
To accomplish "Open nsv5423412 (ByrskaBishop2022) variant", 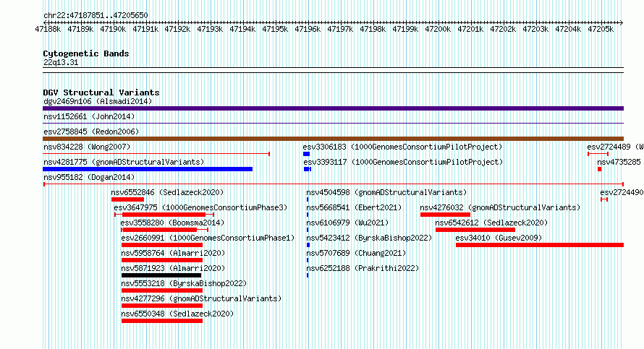I will 369,238.
